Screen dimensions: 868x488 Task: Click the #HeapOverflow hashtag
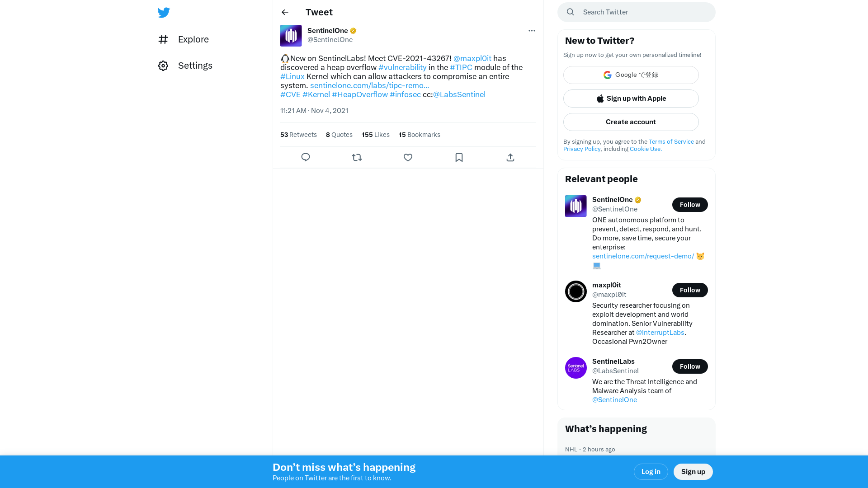[360, 94]
